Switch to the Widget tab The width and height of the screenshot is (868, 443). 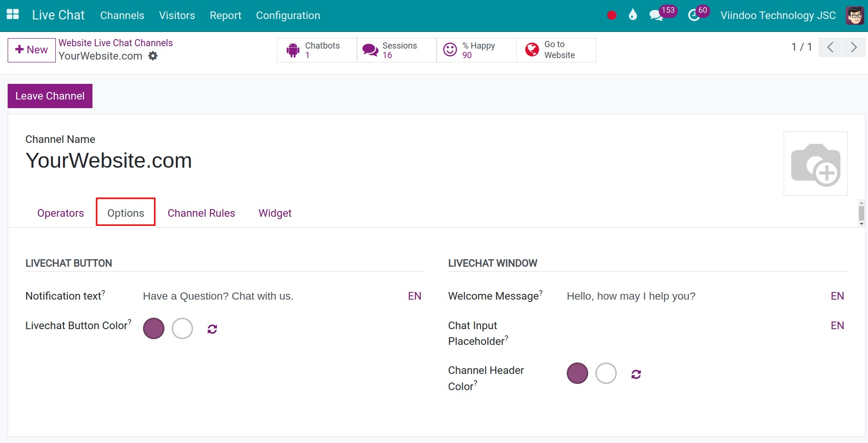(x=275, y=213)
